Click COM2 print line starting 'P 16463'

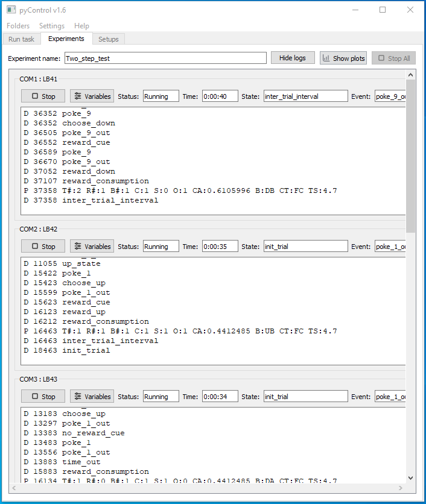[x=180, y=331]
